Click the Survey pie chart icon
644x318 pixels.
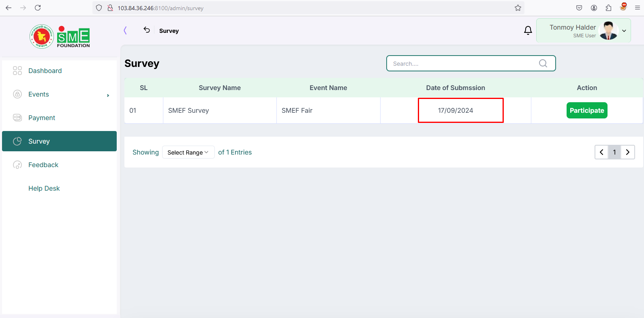coord(17,141)
